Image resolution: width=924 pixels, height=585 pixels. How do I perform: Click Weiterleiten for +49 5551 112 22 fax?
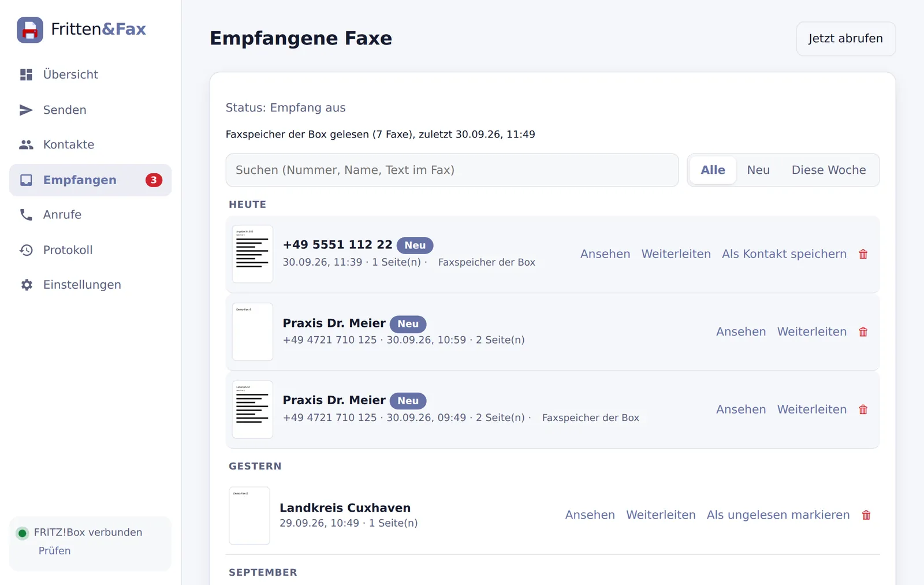click(676, 254)
